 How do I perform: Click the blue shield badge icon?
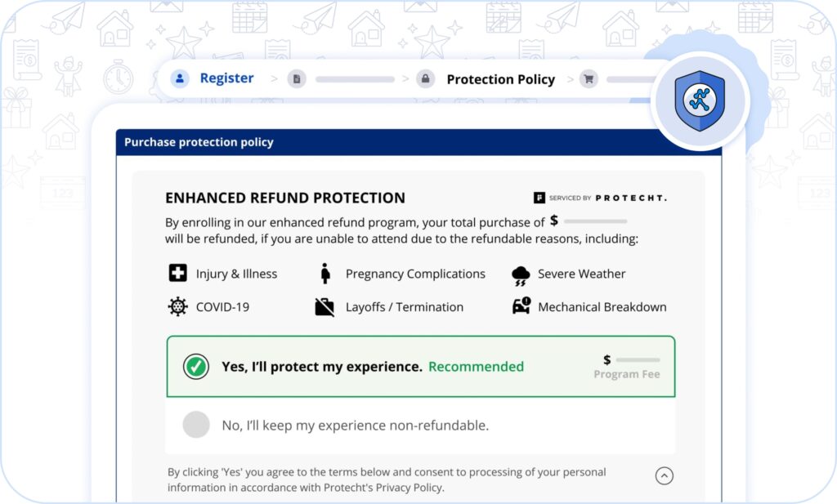click(700, 101)
